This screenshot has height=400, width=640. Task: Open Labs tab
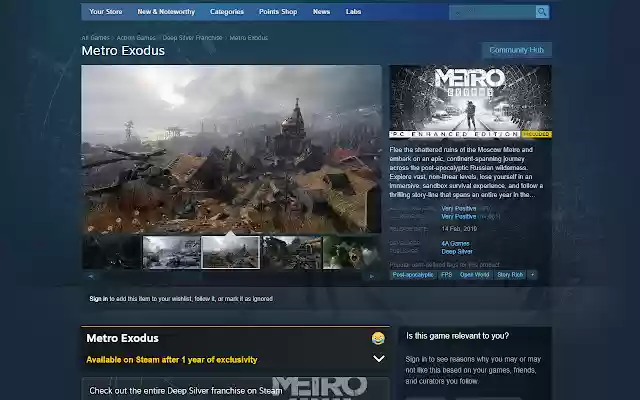(x=353, y=12)
